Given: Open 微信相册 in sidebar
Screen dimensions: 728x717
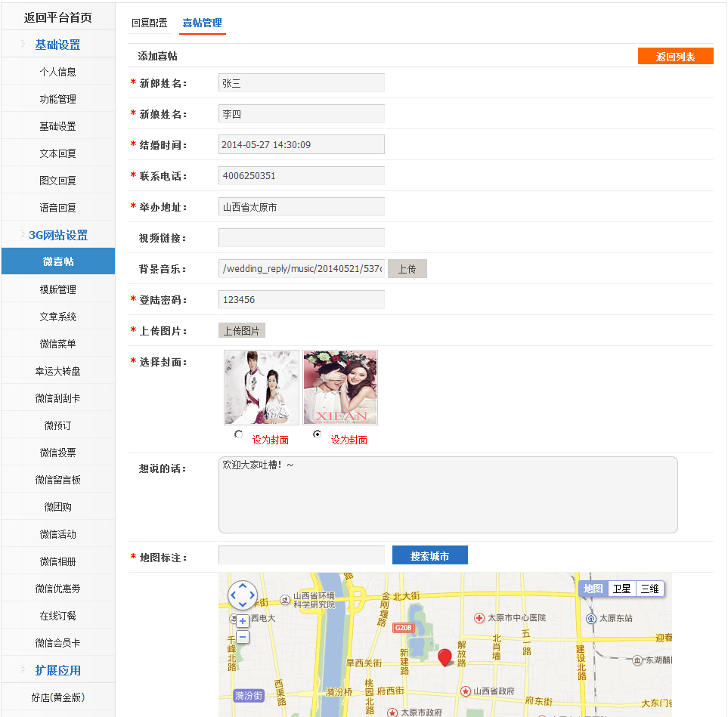Looking at the screenshot, I should (x=58, y=561).
